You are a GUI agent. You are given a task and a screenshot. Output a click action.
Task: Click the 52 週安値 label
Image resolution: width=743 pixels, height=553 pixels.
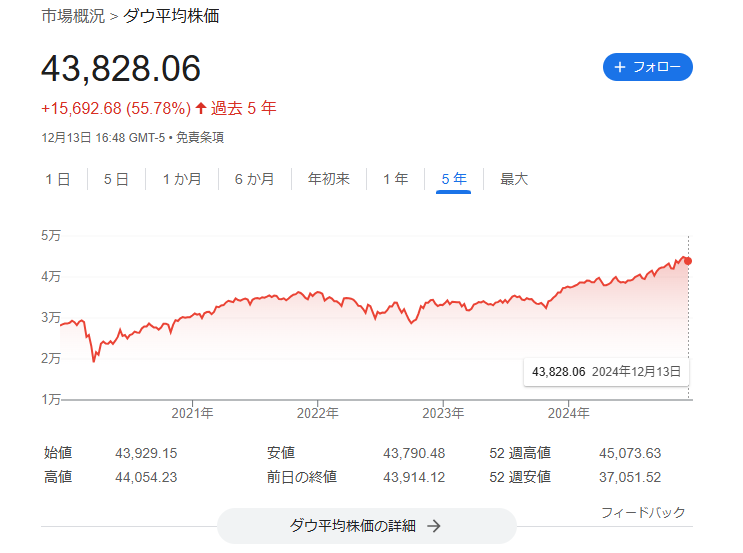tap(520, 477)
